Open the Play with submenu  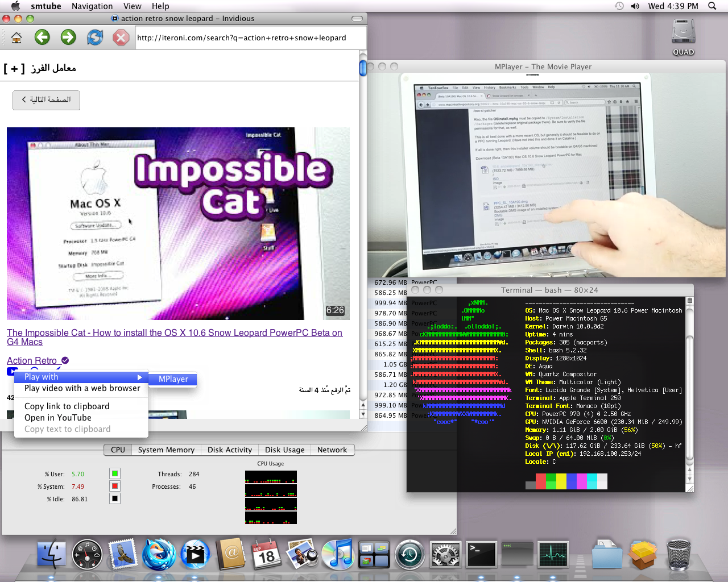[x=81, y=377]
